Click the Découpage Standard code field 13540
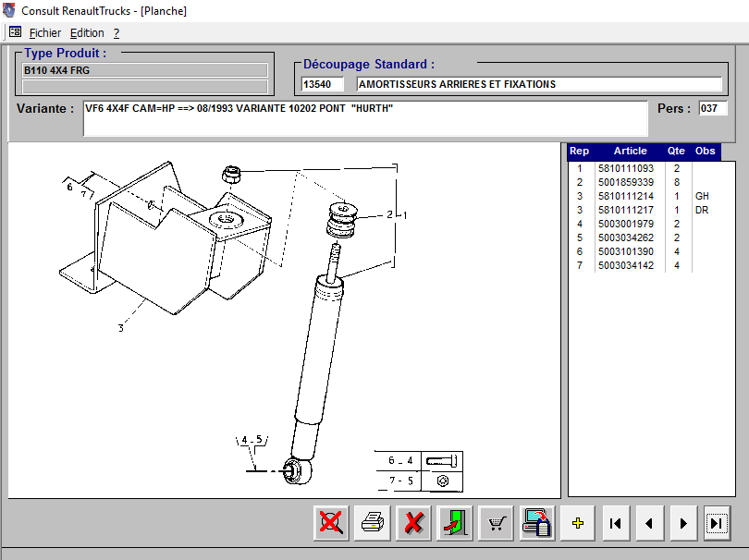Image resolution: width=749 pixels, height=560 pixels. point(322,84)
